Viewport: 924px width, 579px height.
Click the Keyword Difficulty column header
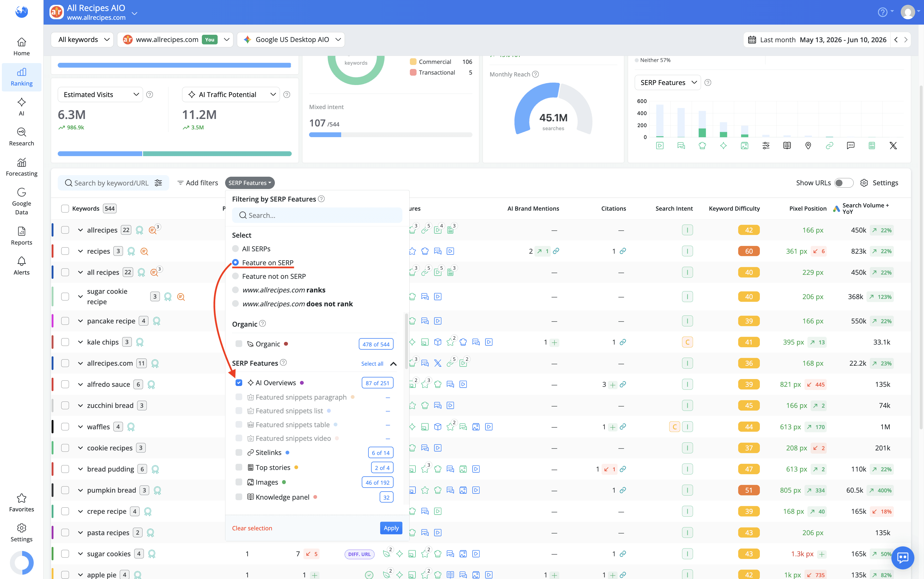point(734,208)
